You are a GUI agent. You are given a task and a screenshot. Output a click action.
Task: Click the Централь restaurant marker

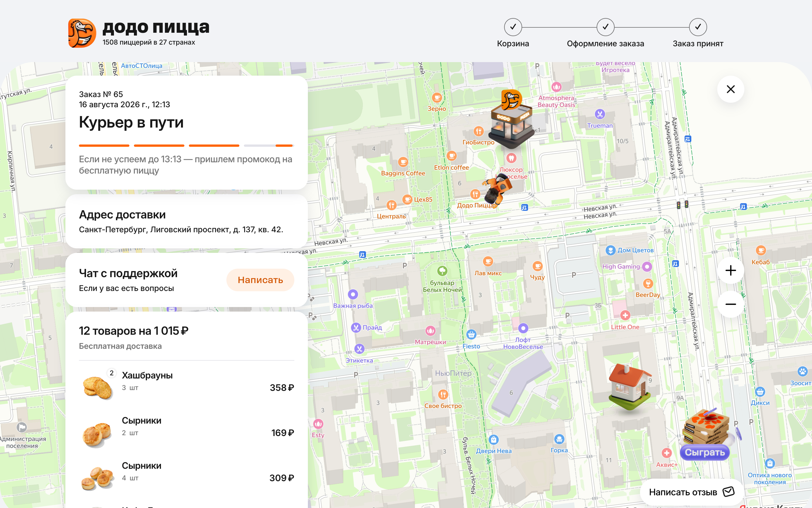click(391, 205)
